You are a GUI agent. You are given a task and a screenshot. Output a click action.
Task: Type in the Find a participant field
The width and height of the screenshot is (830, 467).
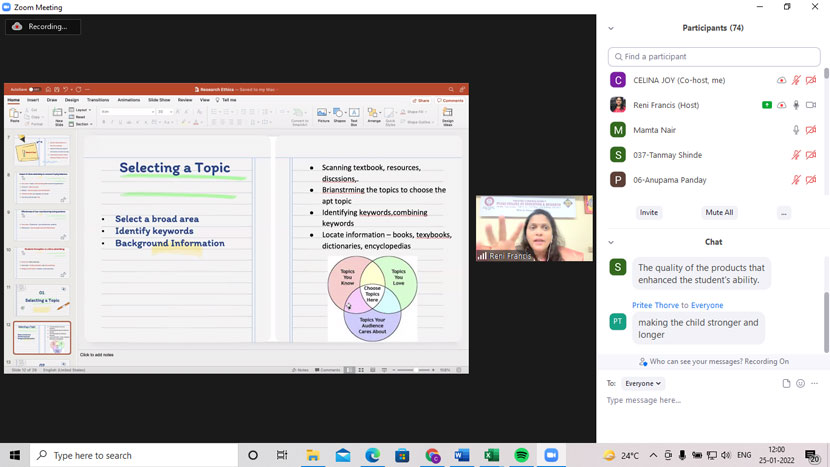(712, 57)
